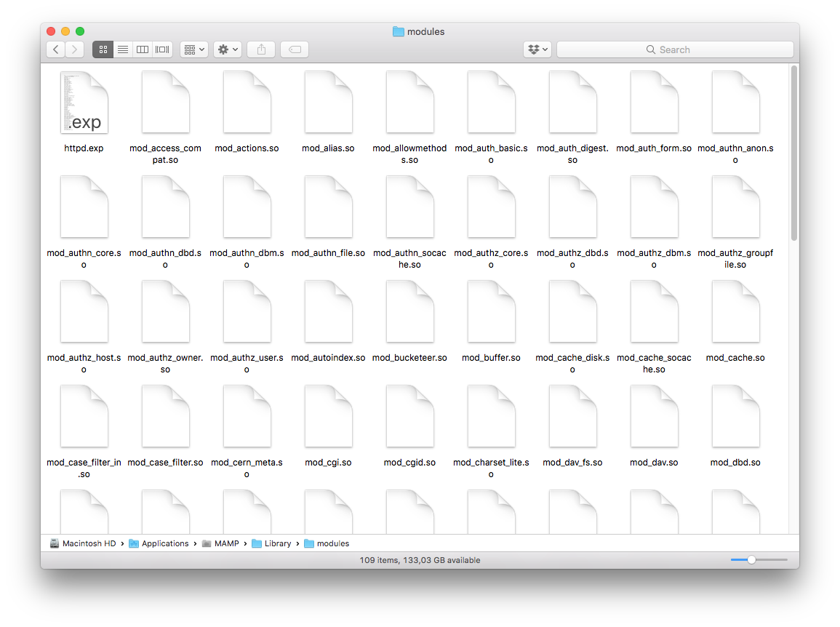The height and width of the screenshot is (627, 840).
Task: Adjust the icon size slider
Action: 751,560
